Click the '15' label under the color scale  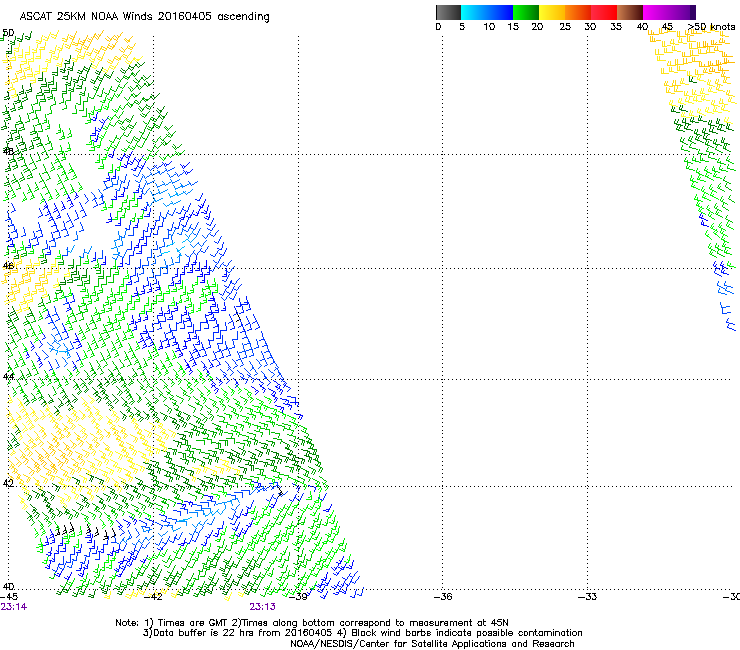click(x=513, y=27)
